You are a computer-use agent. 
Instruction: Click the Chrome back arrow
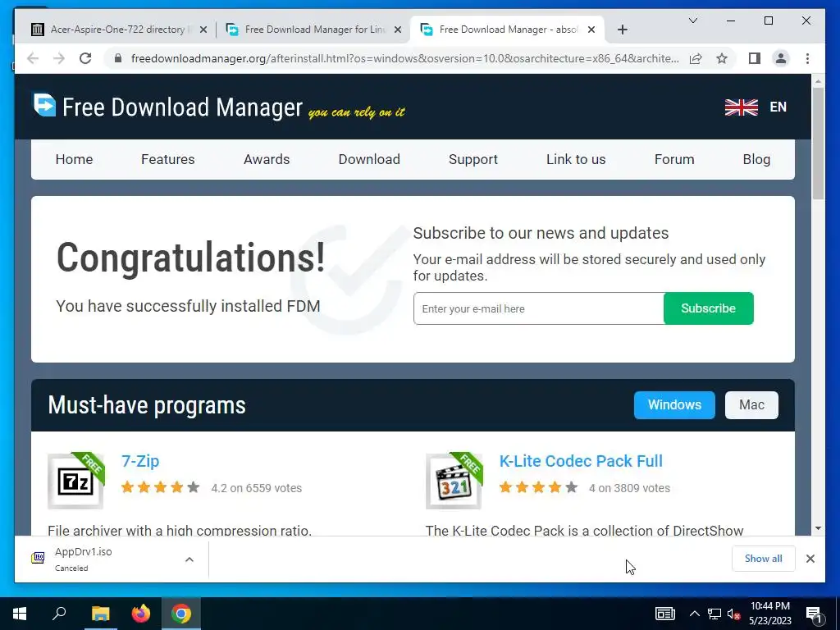(x=33, y=58)
